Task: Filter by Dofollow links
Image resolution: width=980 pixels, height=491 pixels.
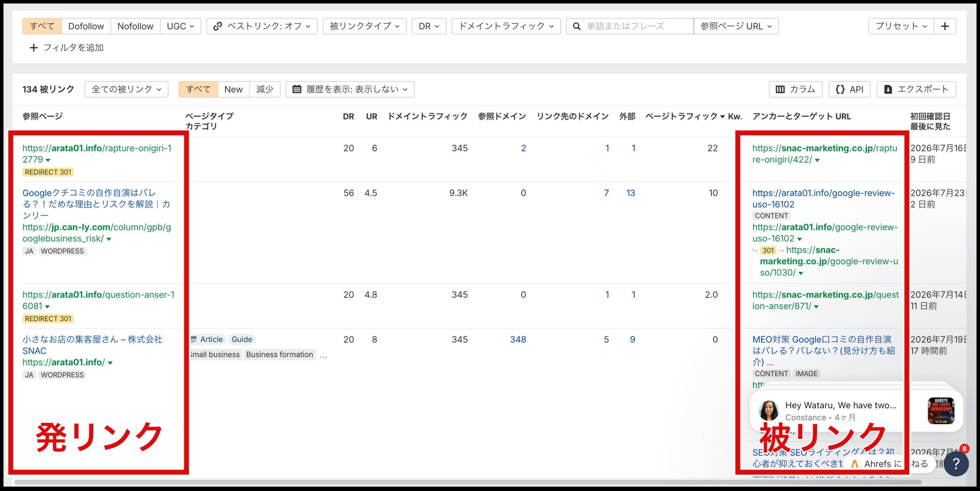Action: (x=86, y=26)
